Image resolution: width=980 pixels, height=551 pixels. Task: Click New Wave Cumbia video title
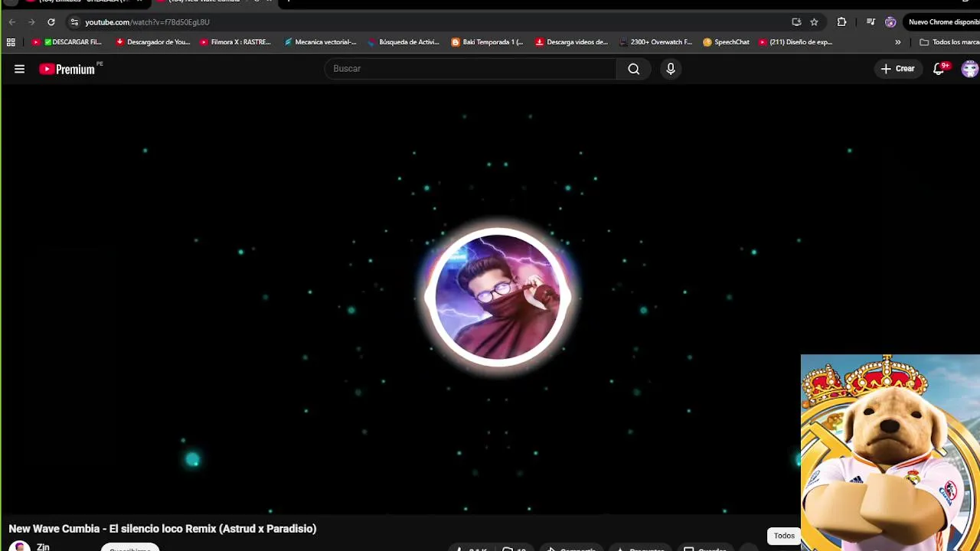(x=162, y=529)
